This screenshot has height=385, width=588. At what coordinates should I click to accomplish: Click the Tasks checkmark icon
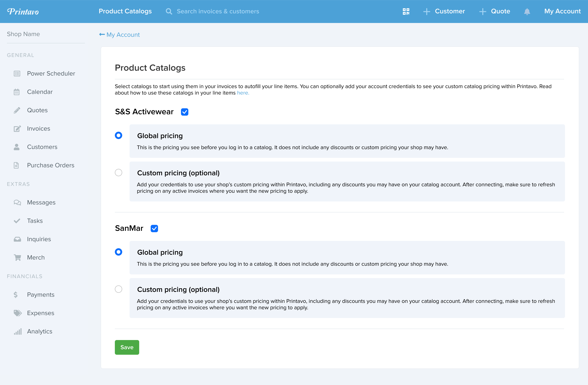(17, 221)
